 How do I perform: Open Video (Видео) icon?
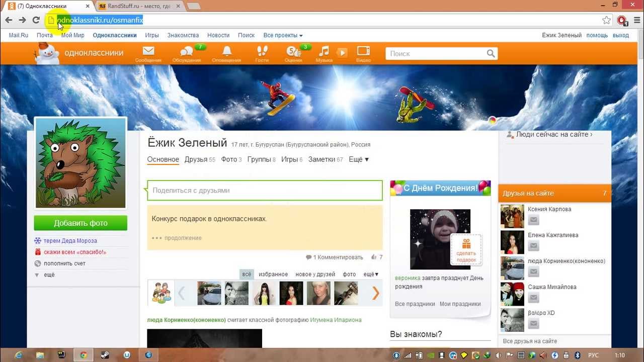tap(363, 51)
